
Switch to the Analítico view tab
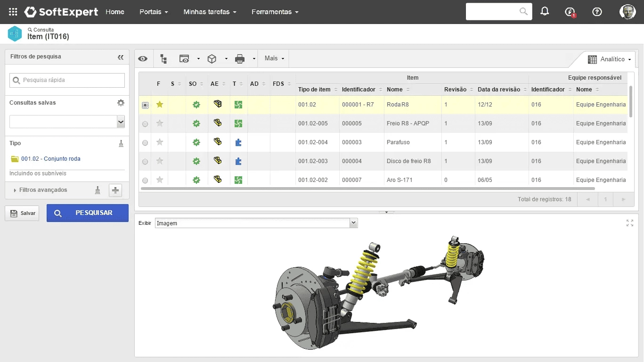coord(609,59)
